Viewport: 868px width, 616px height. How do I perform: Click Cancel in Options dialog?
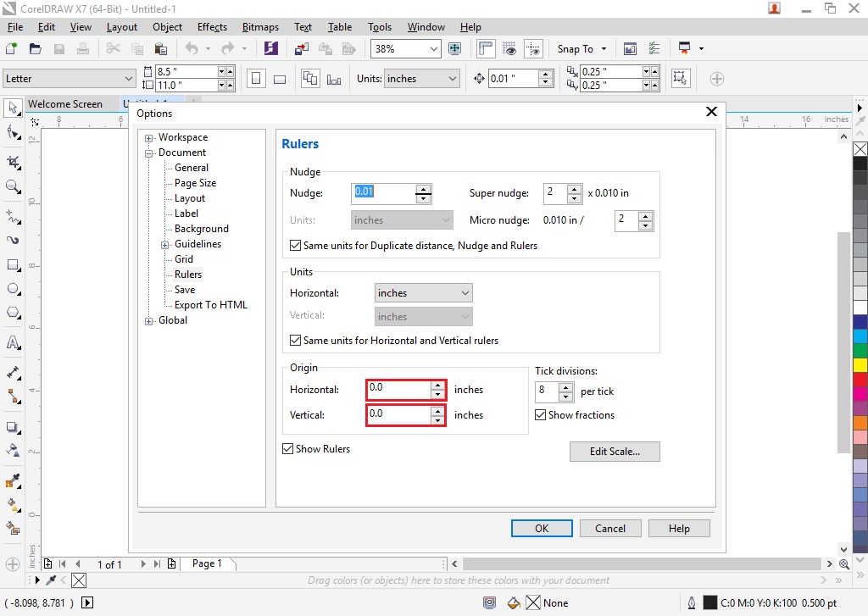click(x=610, y=528)
